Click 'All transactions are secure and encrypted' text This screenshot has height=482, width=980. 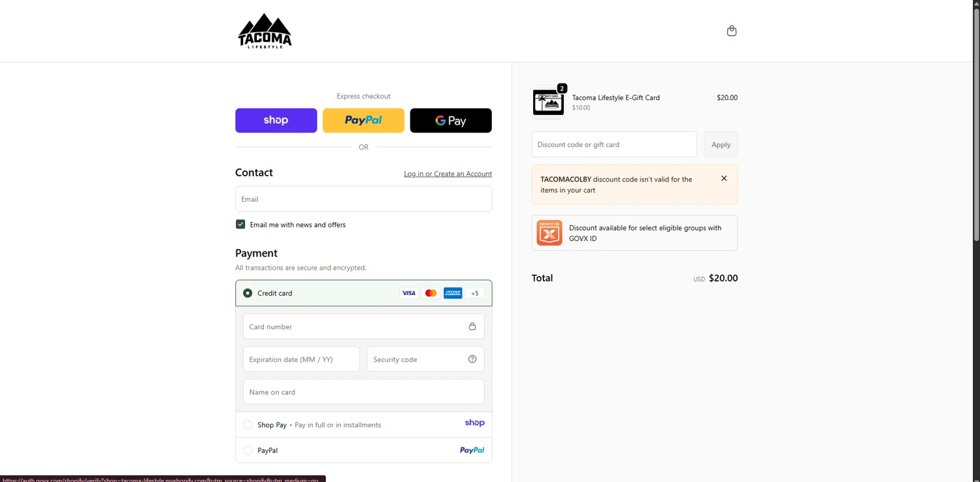point(301,268)
